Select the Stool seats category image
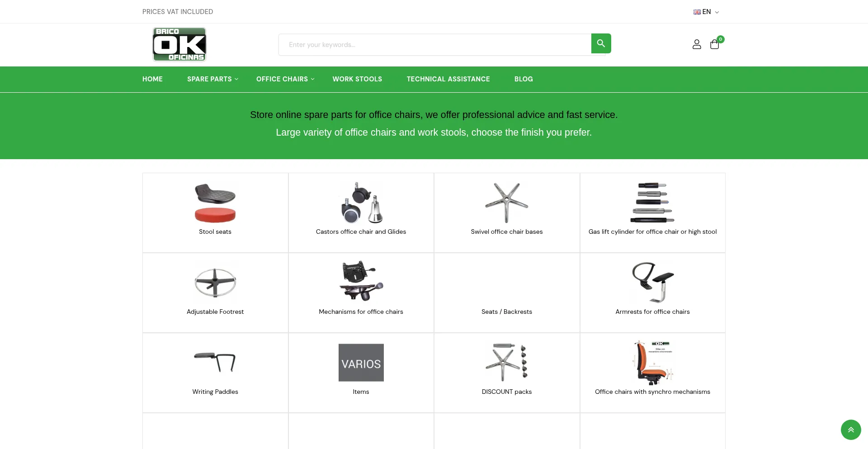This screenshot has width=868, height=449. (215, 203)
